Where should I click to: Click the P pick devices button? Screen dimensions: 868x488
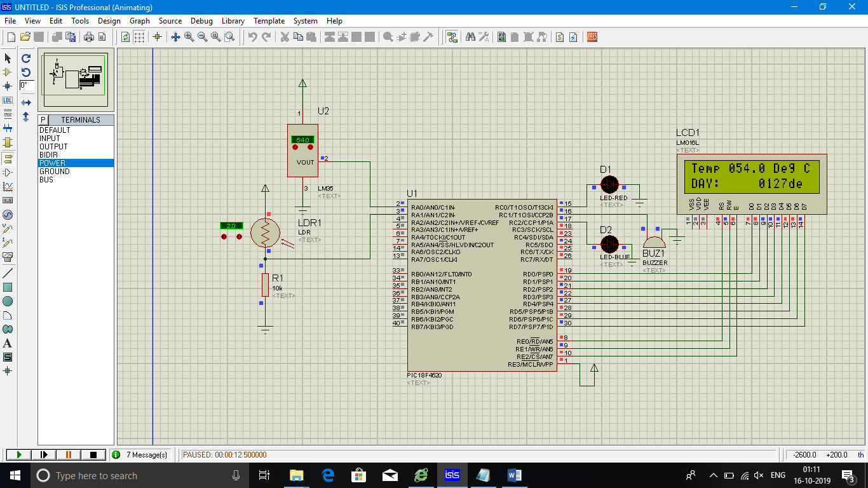tap(43, 120)
